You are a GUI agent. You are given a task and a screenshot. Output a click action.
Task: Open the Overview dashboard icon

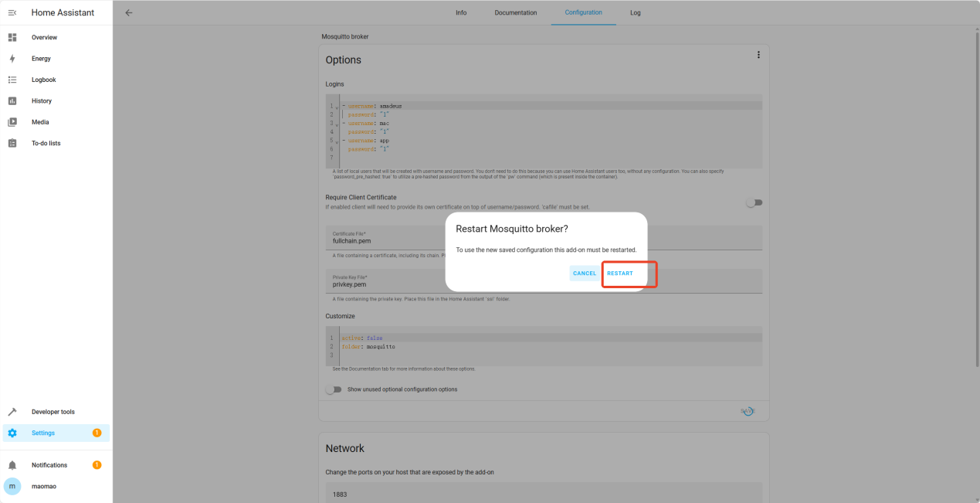click(12, 37)
